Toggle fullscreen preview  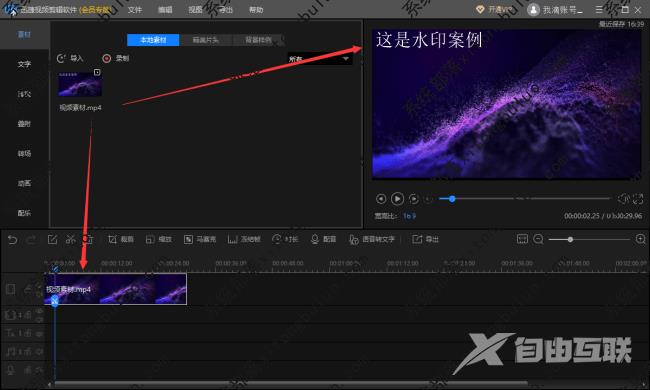coord(638,199)
